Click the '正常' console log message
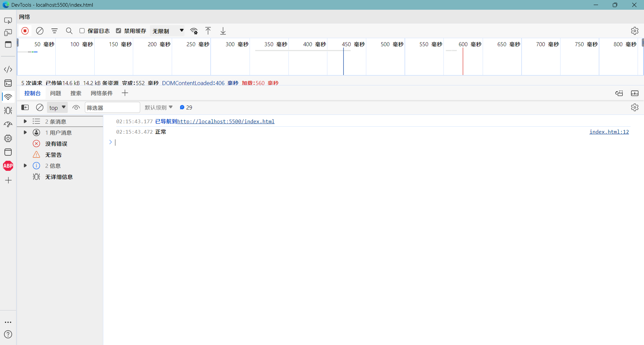This screenshot has height=345, width=644. pos(161,132)
